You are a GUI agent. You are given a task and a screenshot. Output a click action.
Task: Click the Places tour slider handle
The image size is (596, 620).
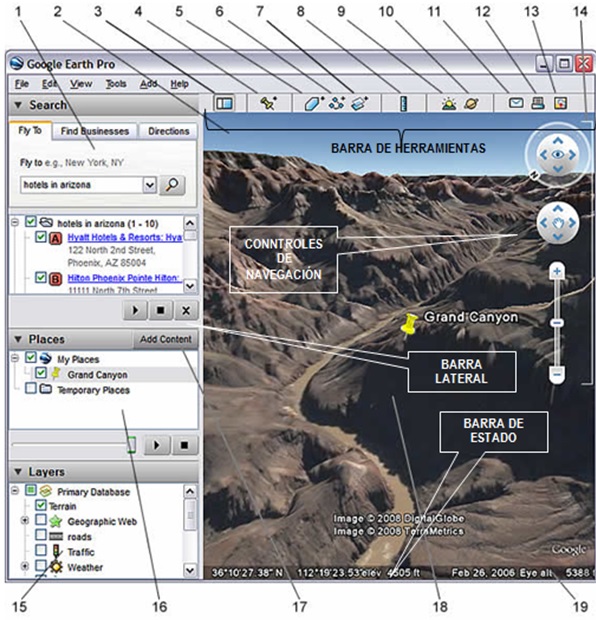point(132,445)
